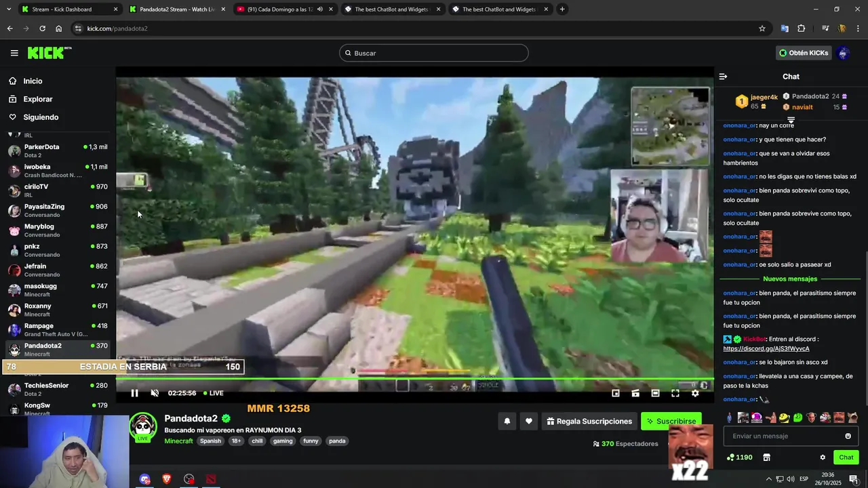
Task: Open channel points 1190 balance
Action: coord(740,457)
